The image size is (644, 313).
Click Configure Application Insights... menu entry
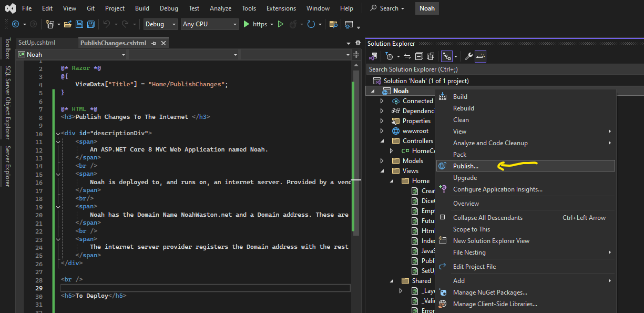[x=525, y=189]
